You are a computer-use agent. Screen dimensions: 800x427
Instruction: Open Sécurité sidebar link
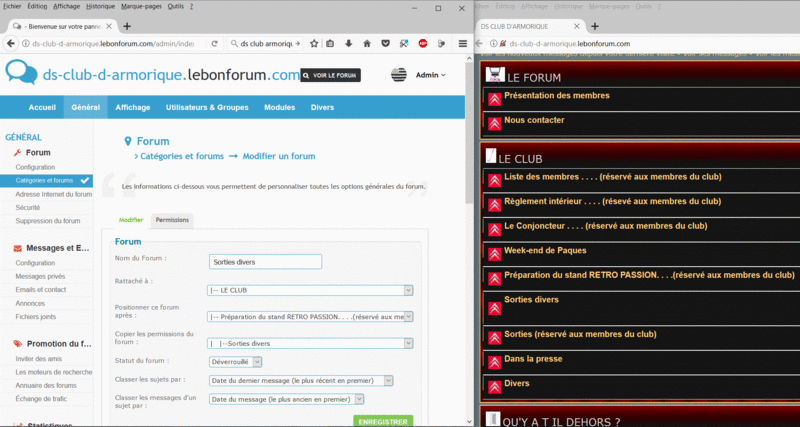click(28, 208)
